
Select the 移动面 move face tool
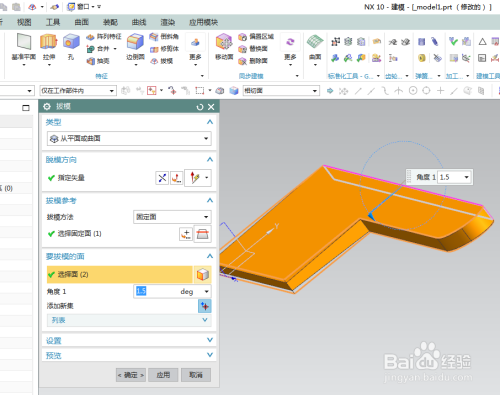tap(224, 47)
